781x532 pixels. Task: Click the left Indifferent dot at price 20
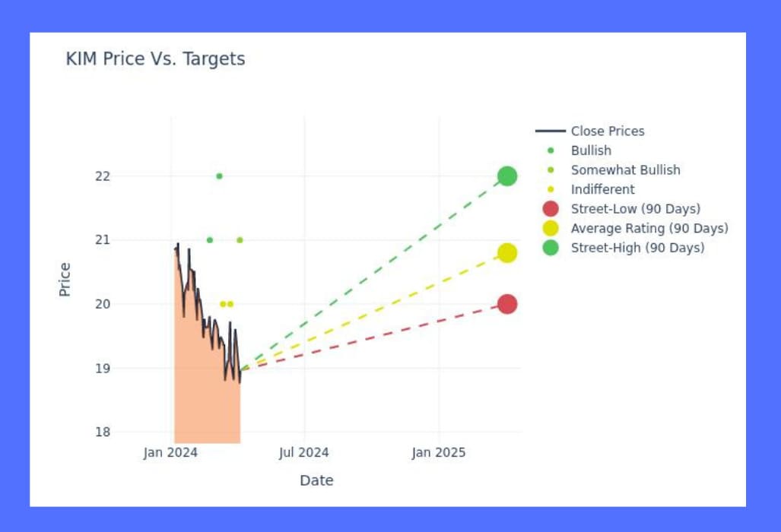point(223,304)
